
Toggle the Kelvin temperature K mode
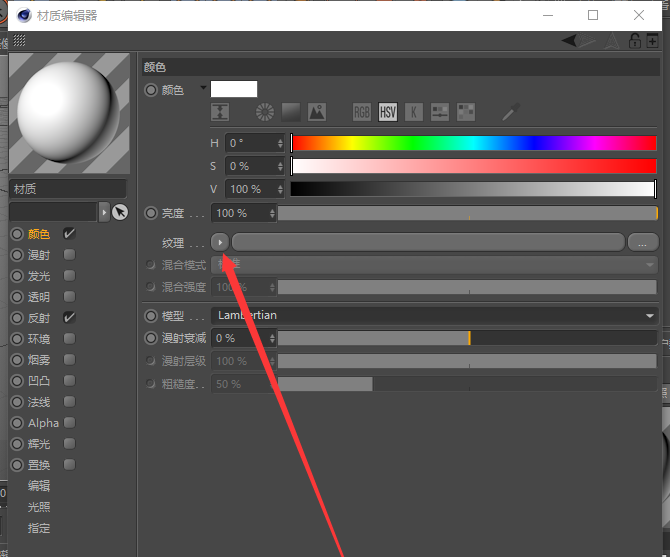click(x=414, y=112)
